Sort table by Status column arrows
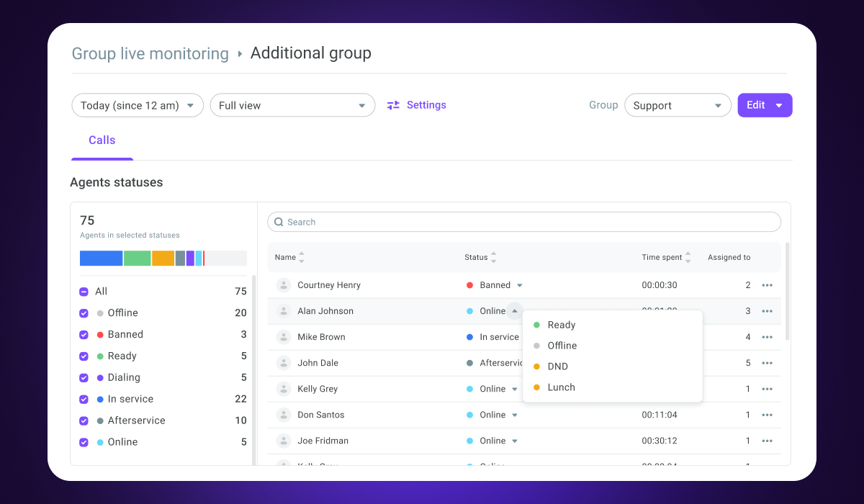864x504 pixels. pos(493,257)
